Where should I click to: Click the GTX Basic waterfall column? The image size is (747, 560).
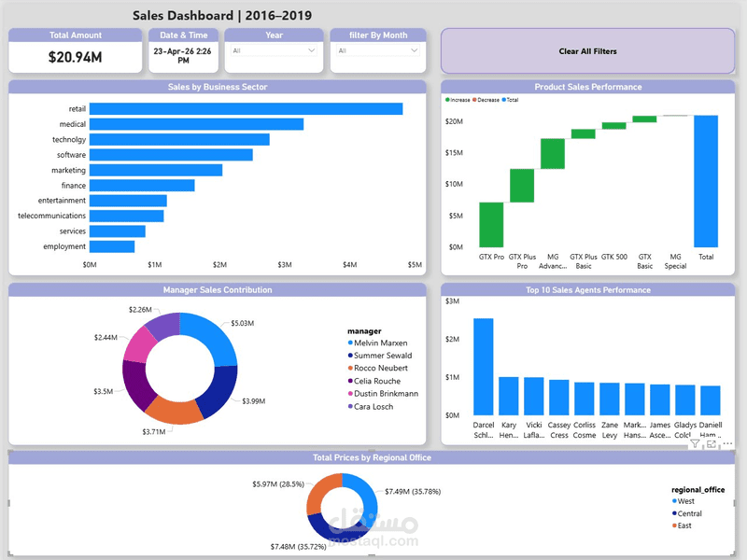(644, 119)
